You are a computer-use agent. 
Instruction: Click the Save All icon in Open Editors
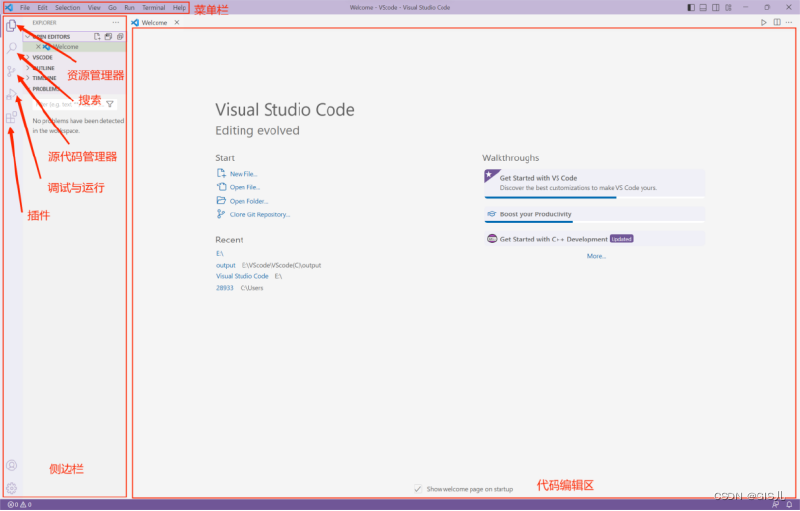point(108,37)
